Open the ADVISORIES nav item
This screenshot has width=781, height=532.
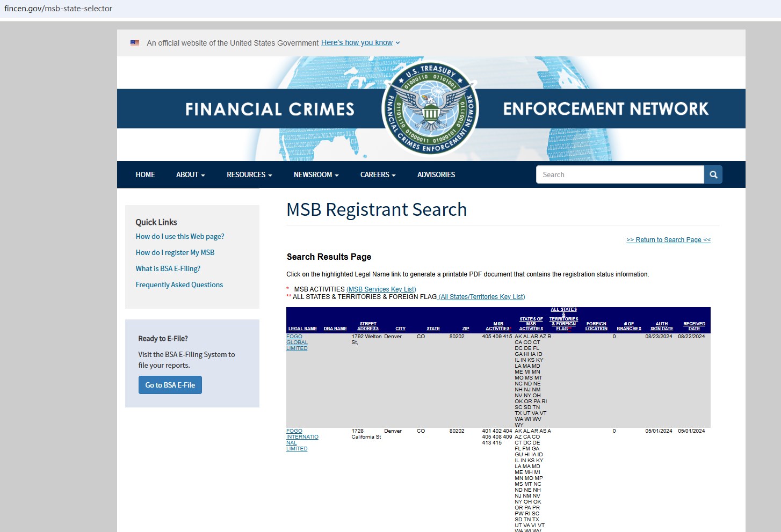click(x=436, y=174)
